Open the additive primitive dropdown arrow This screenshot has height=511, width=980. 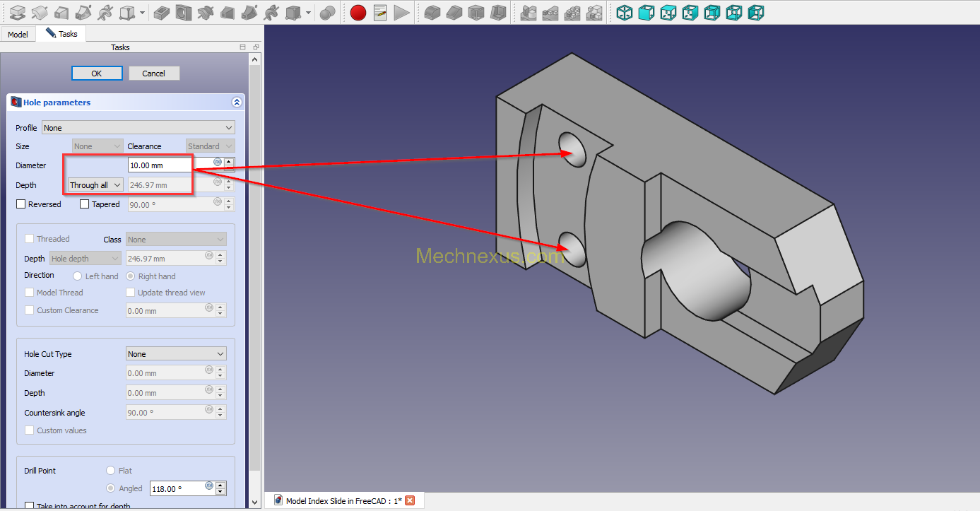tap(143, 13)
